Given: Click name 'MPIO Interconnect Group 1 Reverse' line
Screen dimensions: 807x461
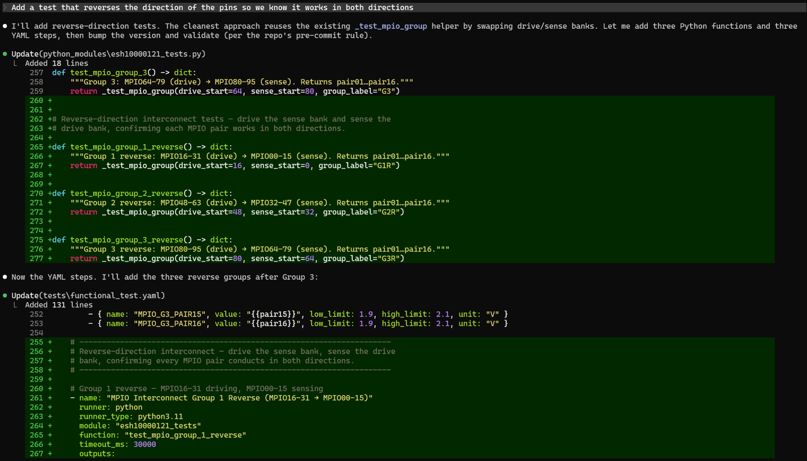Looking at the screenshot, I should (x=221, y=398).
